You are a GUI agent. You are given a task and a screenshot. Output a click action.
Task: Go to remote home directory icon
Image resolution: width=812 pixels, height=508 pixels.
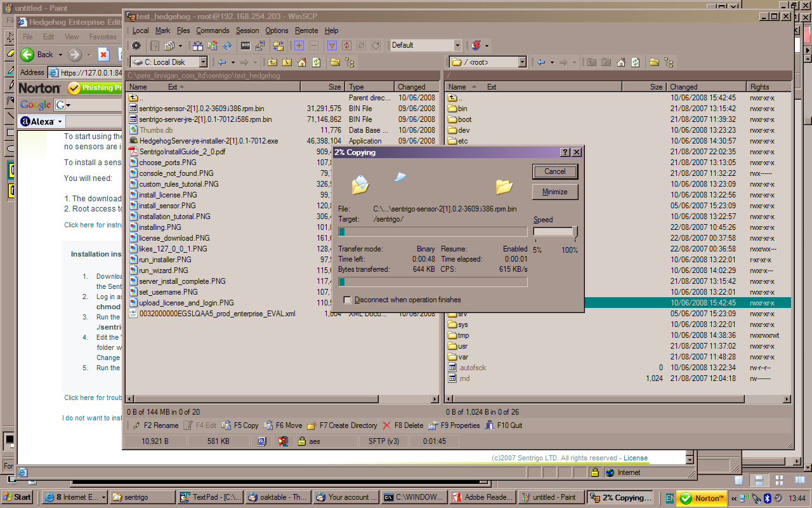621,62
